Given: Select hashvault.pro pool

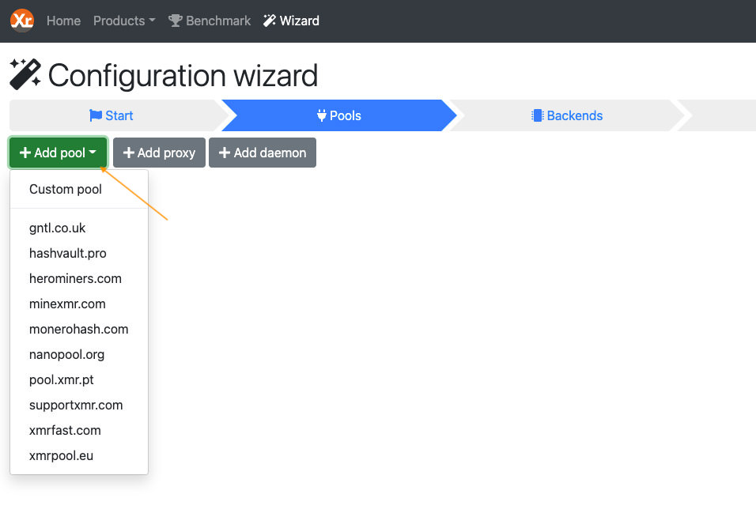Looking at the screenshot, I should coord(79,254).
